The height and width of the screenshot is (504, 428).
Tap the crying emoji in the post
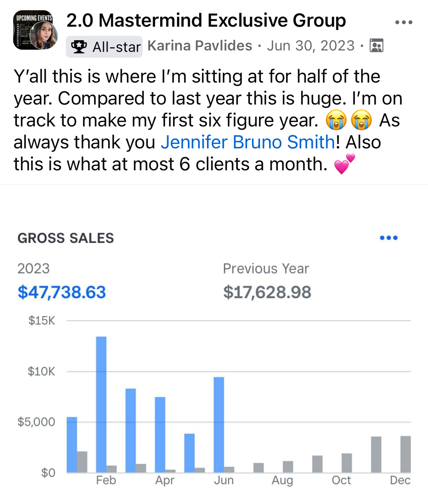click(336, 120)
